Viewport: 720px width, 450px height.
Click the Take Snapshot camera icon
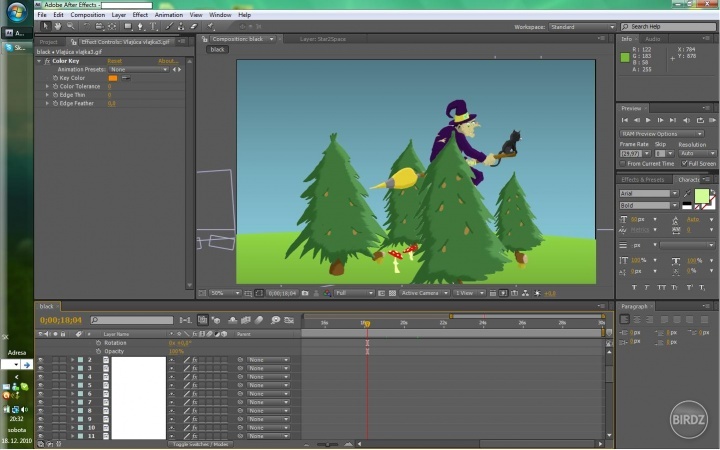tap(305, 293)
